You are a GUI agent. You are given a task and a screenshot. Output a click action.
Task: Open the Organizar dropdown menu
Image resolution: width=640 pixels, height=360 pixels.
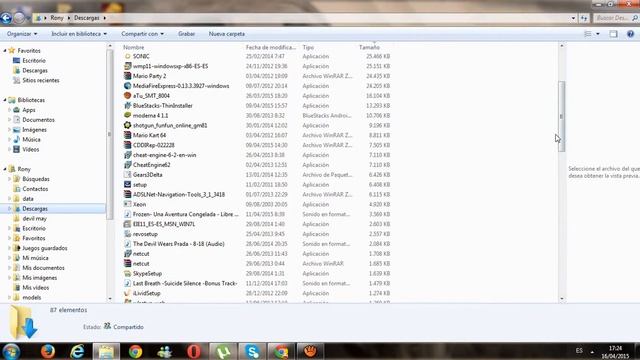click(22, 34)
